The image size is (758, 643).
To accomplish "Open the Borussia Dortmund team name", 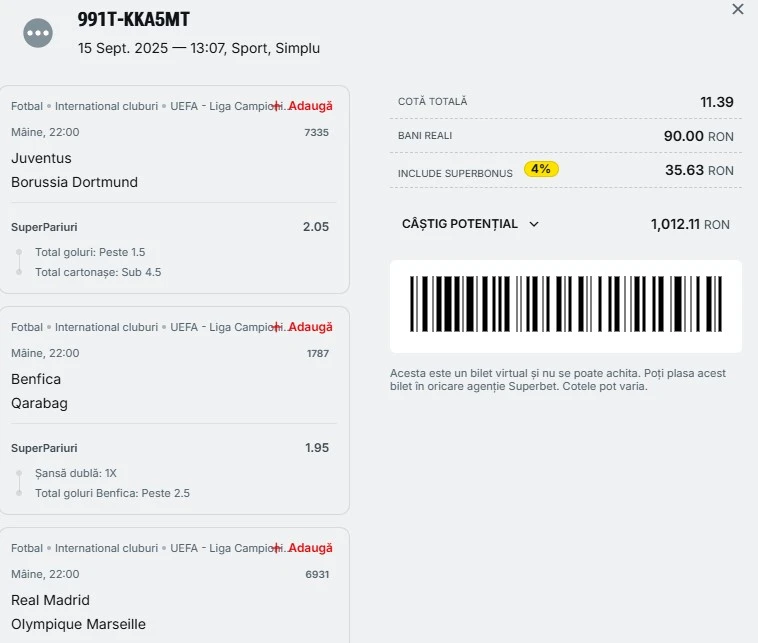I will coord(74,182).
